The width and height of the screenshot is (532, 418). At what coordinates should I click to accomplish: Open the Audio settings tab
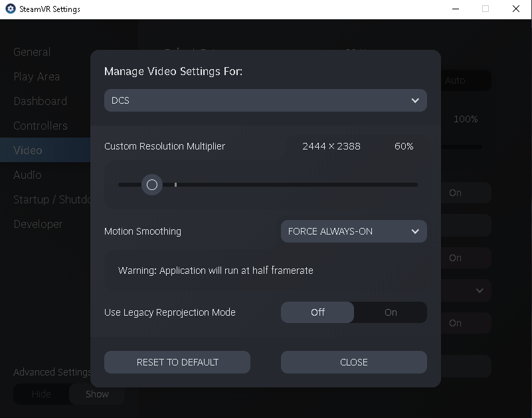(27, 175)
